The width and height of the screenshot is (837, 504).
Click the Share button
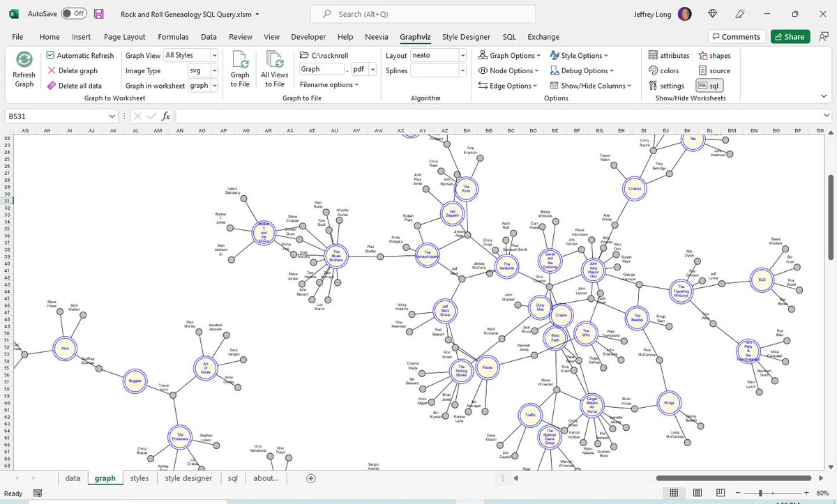click(790, 37)
